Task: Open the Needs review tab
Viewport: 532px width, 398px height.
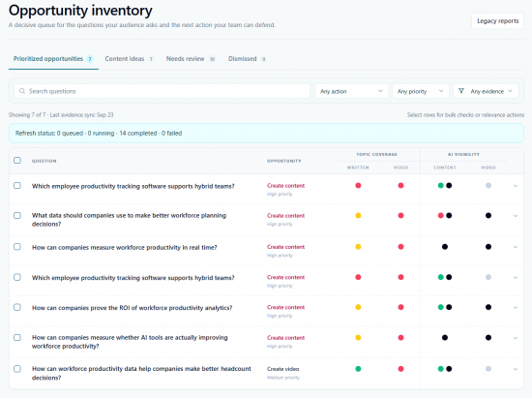Action: [191, 59]
